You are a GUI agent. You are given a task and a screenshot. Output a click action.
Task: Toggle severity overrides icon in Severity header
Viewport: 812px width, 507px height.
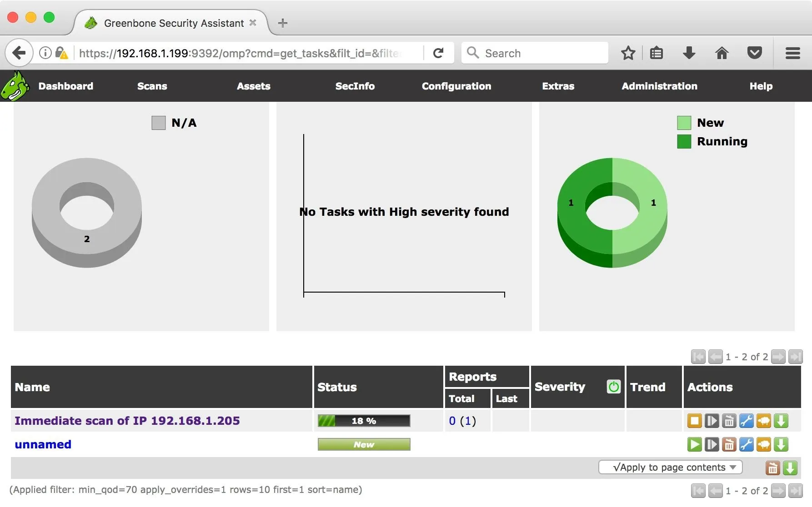(x=613, y=387)
